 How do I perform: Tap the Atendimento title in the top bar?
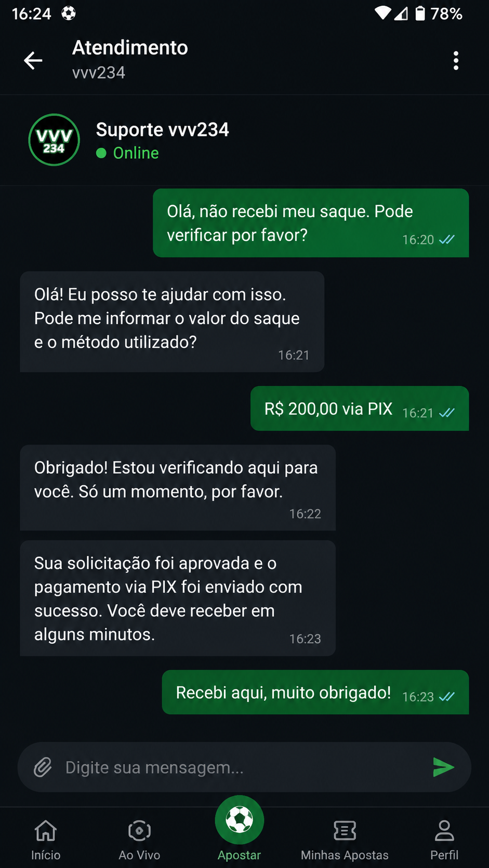click(x=130, y=48)
